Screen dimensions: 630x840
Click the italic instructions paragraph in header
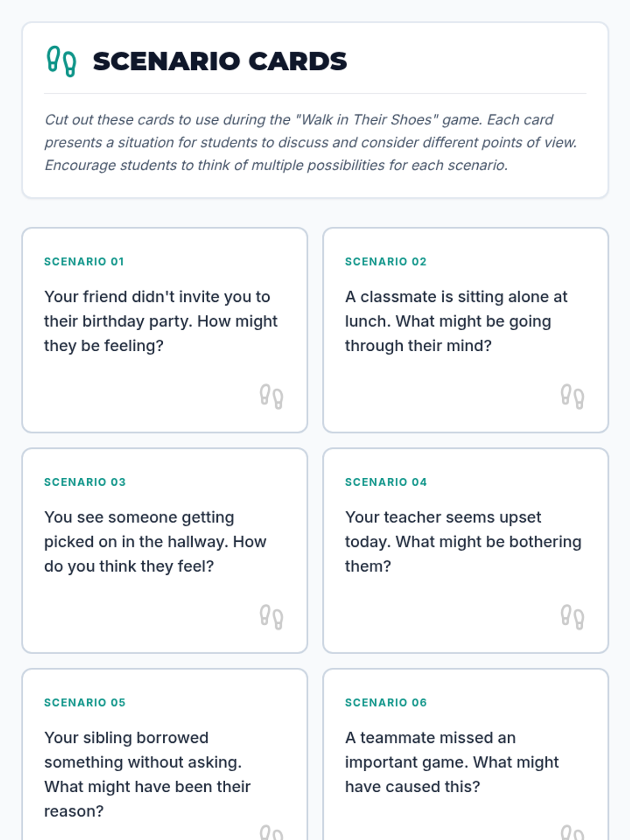click(x=311, y=142)
